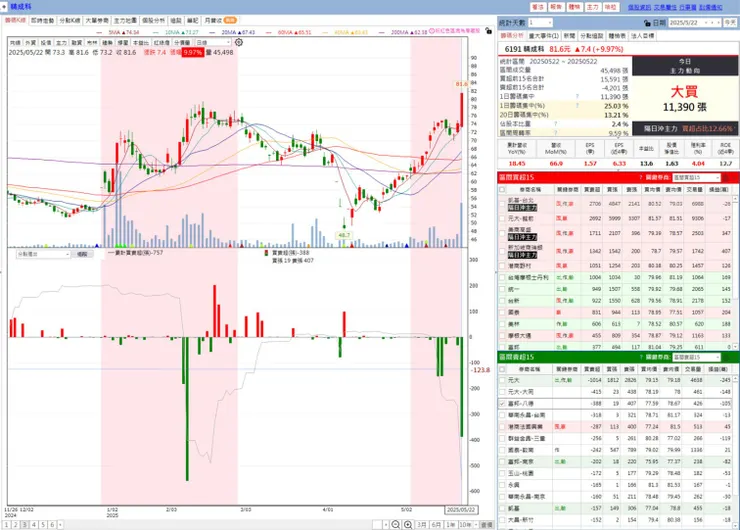
Task: Click help icon next to 佔股本比重
Action: tap(555, 124)
